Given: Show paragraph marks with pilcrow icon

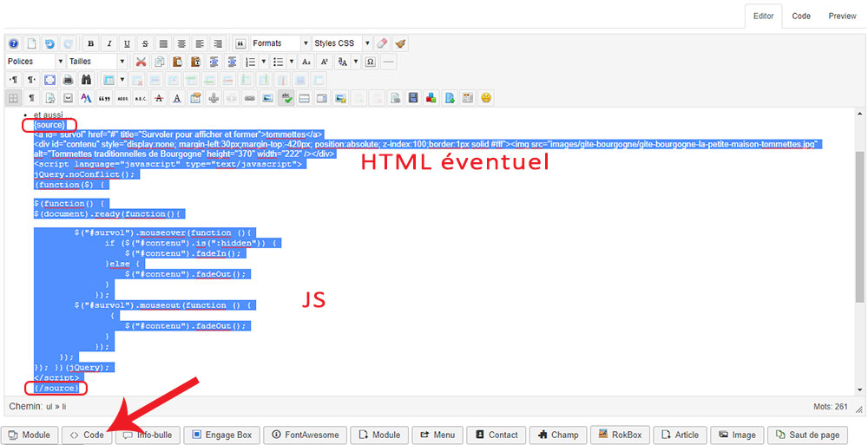Looking at the screenshot, I should coord(31,98).
